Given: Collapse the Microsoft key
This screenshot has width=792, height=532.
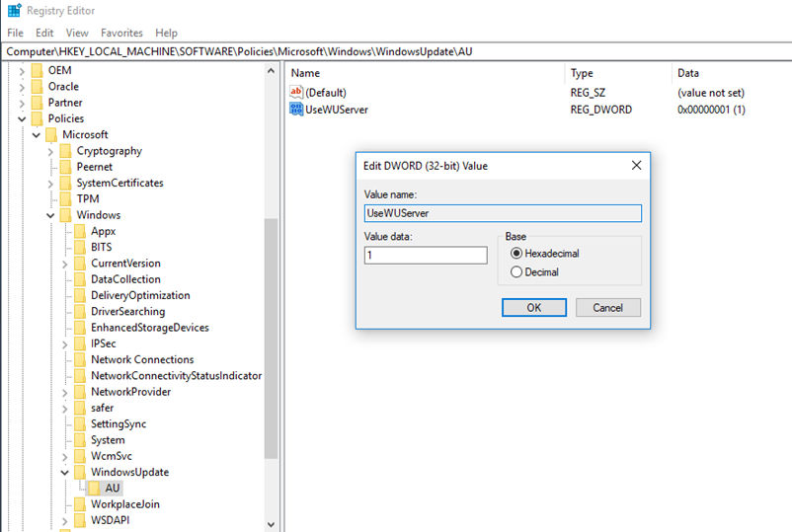Looking at the screenshot, I should click(36, 135).
